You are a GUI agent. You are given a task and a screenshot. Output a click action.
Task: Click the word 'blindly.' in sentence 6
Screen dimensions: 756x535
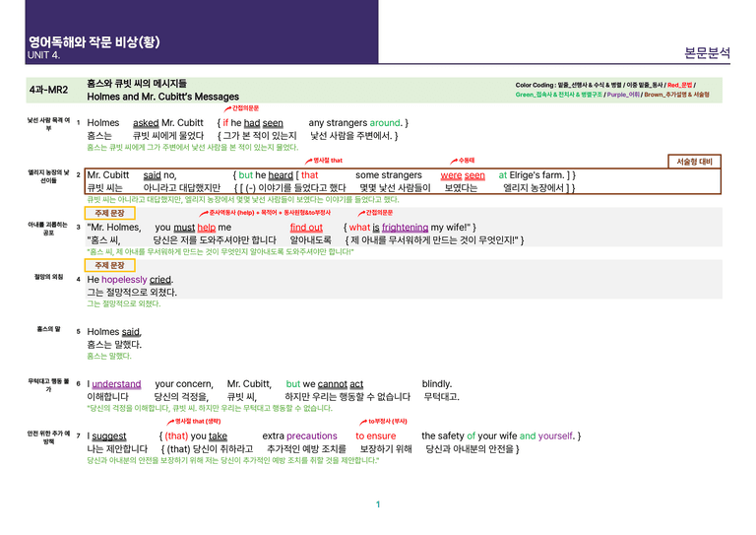click(437, 384)
